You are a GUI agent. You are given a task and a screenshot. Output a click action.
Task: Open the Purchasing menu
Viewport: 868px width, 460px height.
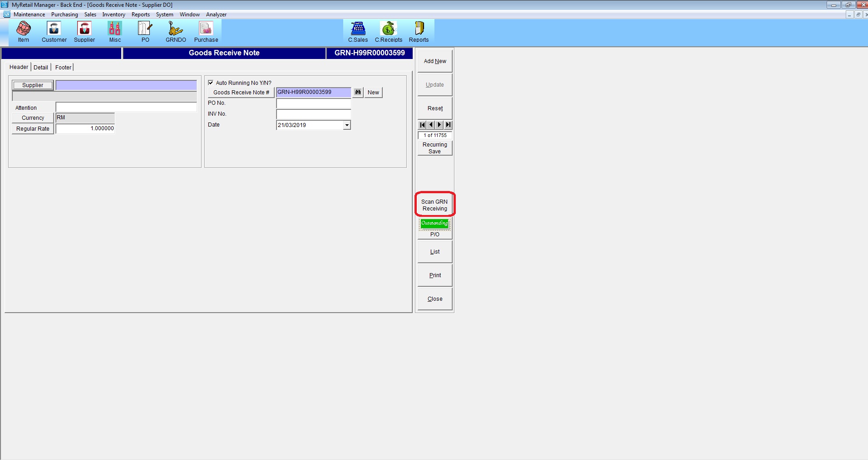[x=64, y=15]
